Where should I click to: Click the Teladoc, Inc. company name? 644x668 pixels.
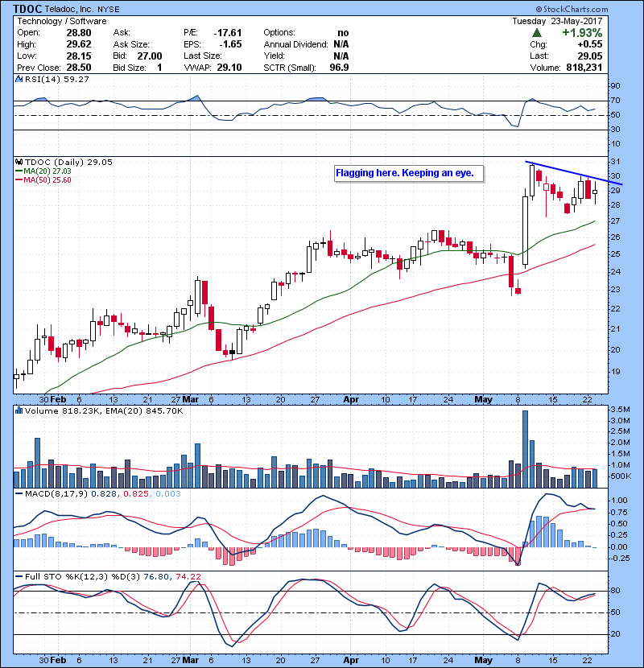[70, 9]
